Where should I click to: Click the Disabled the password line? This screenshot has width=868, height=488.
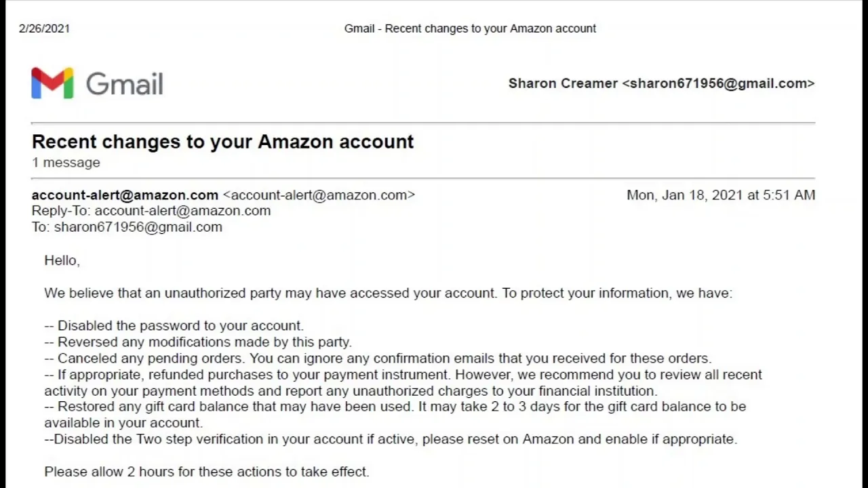[174, 326]
